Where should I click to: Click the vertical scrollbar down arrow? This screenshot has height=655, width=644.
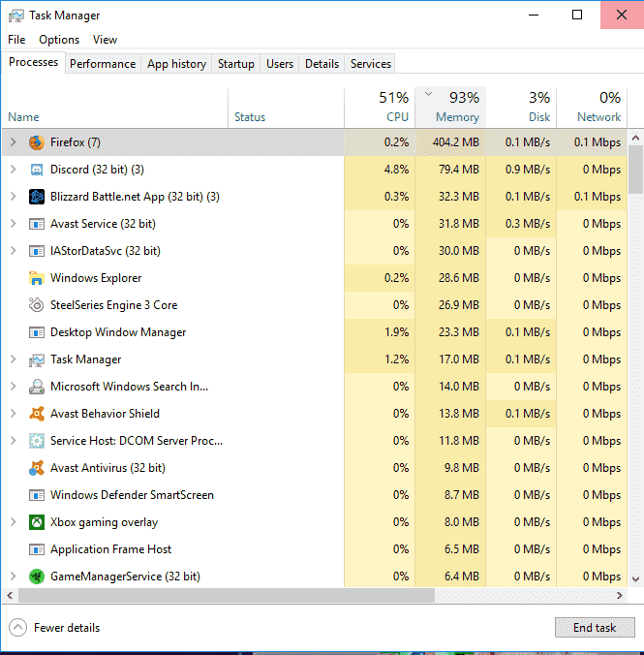[635, 579]
